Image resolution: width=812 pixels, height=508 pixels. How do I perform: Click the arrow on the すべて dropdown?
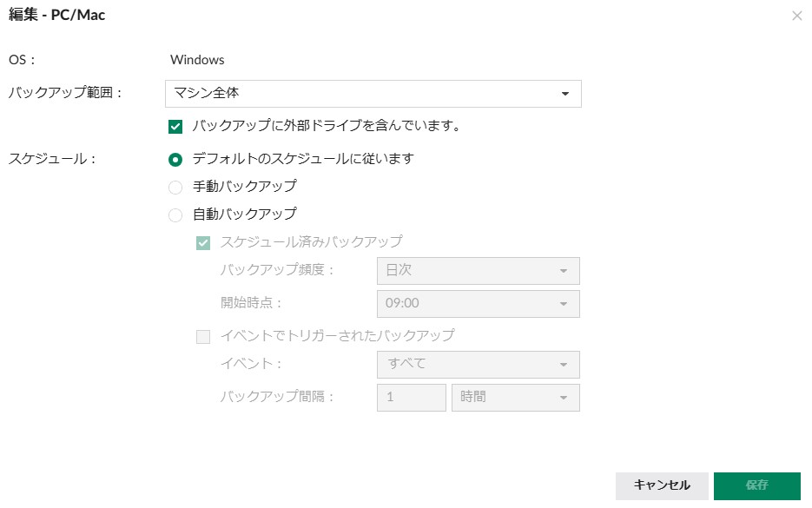coord(564,365)
